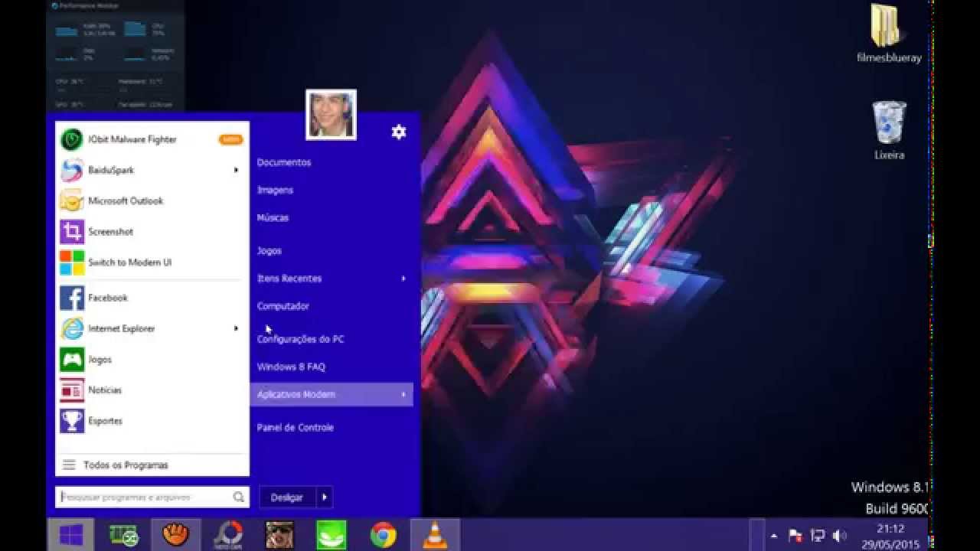Expand Aplicativos Modern submenu arrow

pyautogui.click(x=403, y=395)
